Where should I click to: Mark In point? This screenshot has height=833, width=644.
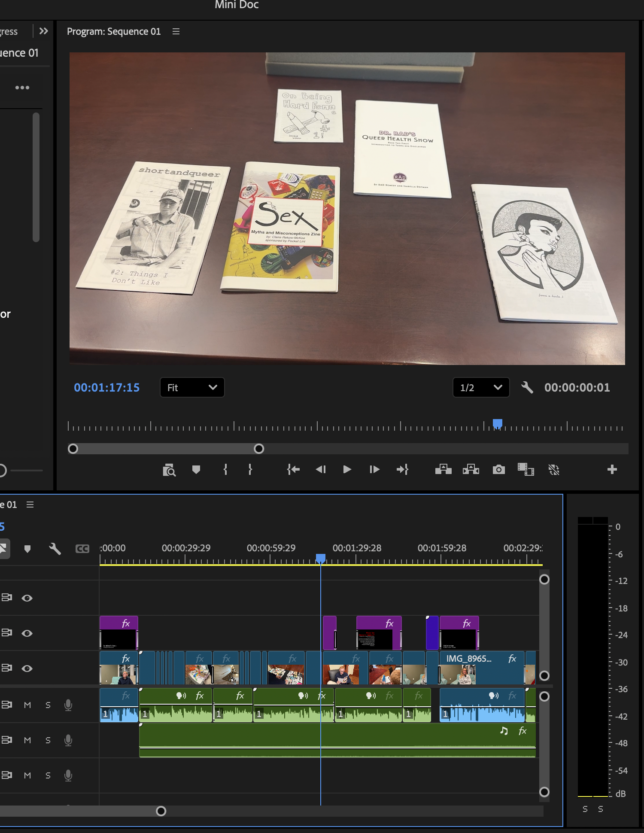tap(225, 470)
